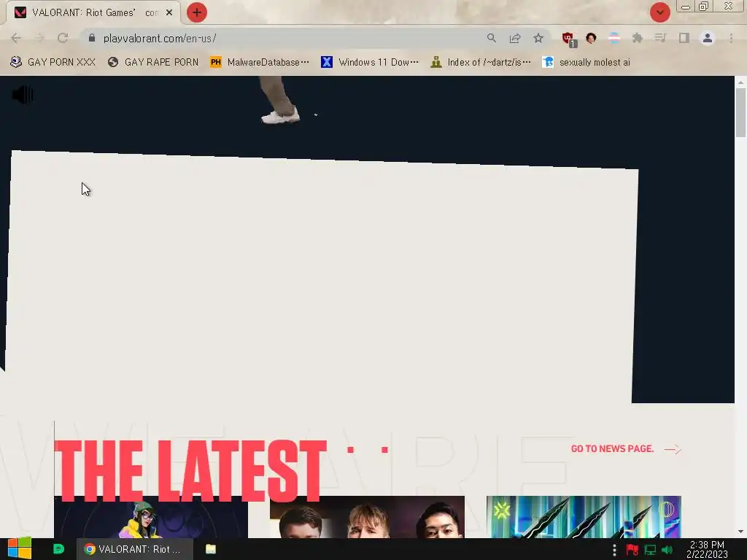
Task: Open the volume tray icon
Action: tap(667, 550)
